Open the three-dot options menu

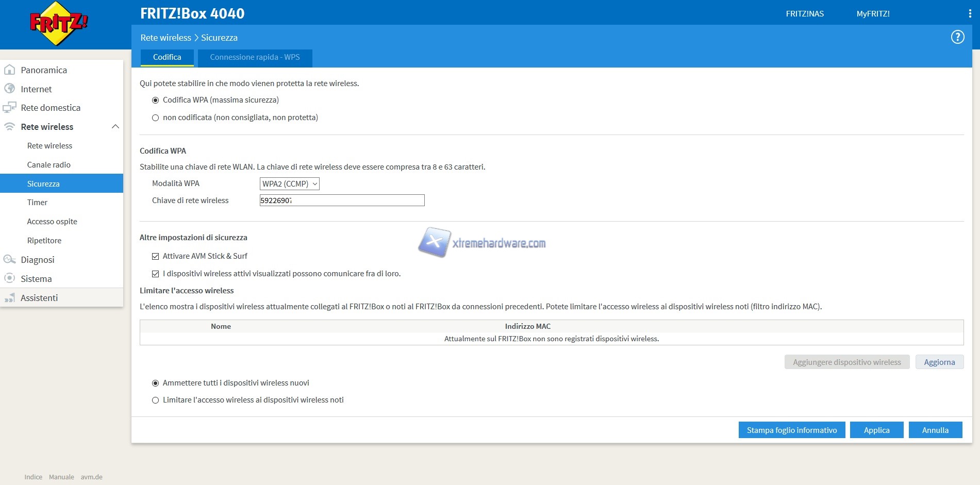(970, 14)
